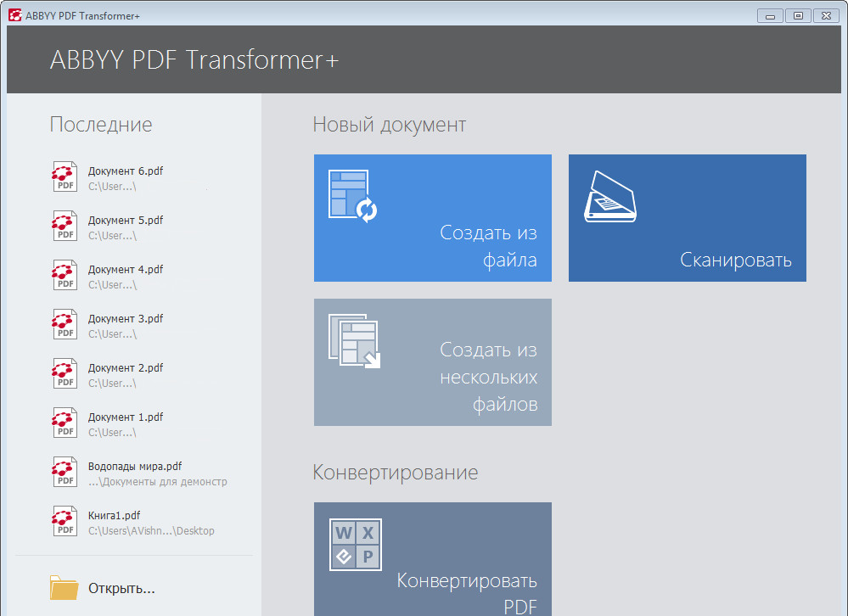The height and width of the screenshot is (616, 848).
Task: Maximize the ABBYY PDF Transformer+ window
Action: [797, 14]
